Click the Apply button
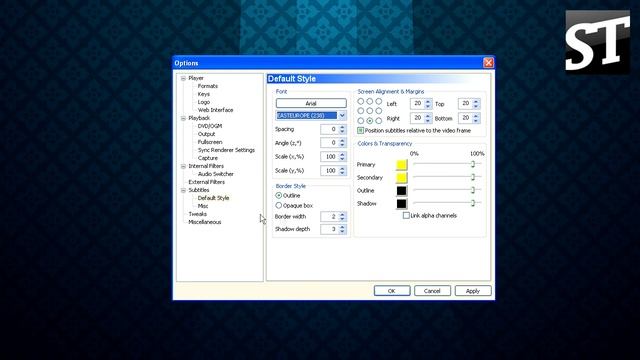The height and width of the screenshot is (360, 640). click(x=473, y=291)
